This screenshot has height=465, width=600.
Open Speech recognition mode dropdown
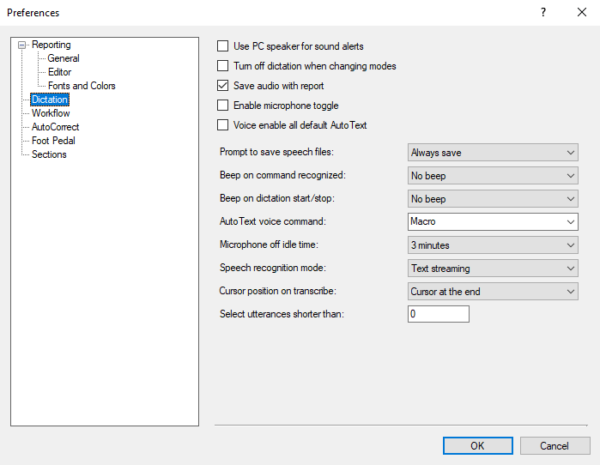click(x=493, y=268)
